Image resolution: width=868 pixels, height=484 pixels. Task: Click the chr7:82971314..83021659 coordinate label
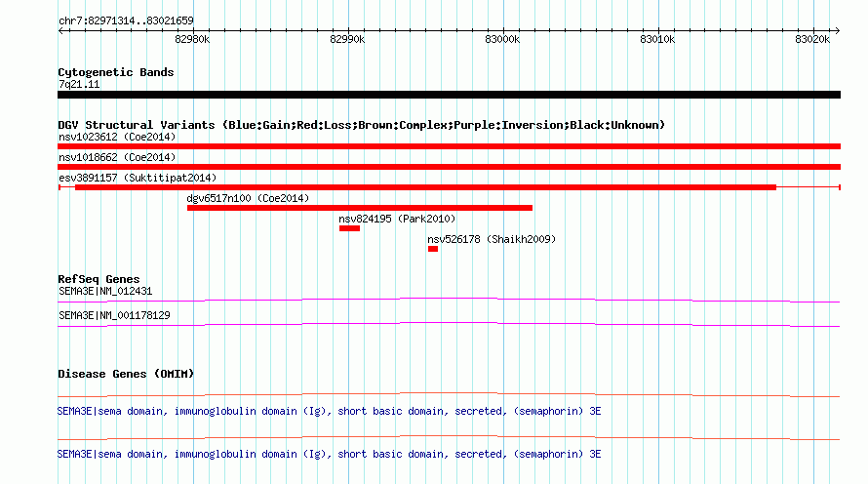(x=126, y=21)
